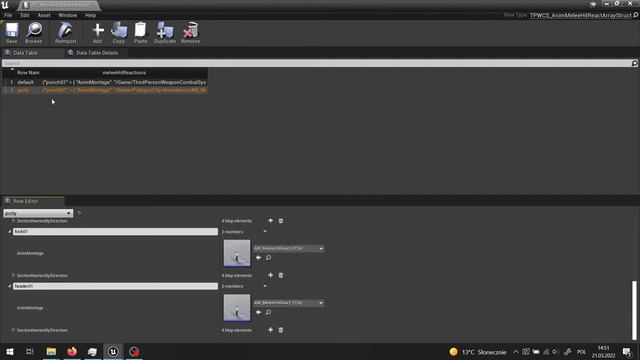Screen dimensions: 640x360
Task: Open the File menu
Action: coord(8,15)
